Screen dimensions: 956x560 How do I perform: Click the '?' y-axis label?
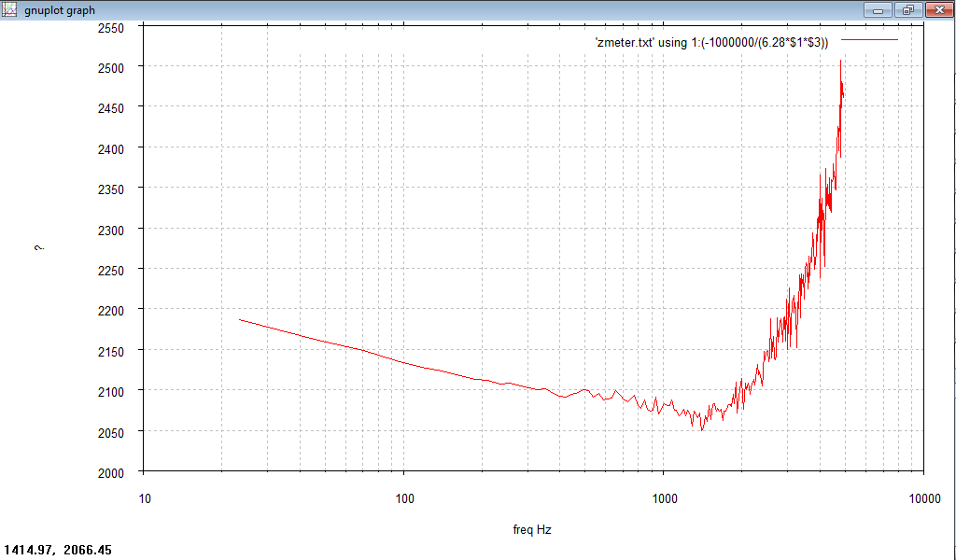point(39,248)
